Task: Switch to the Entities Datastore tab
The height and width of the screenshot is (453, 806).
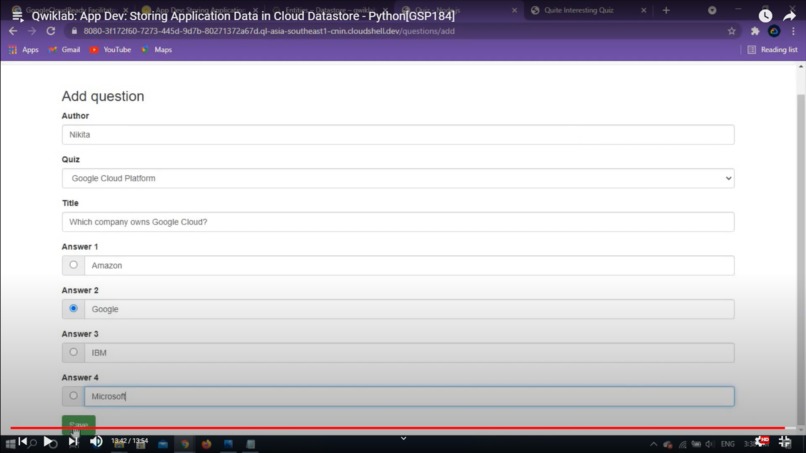Action: (329, 10)
